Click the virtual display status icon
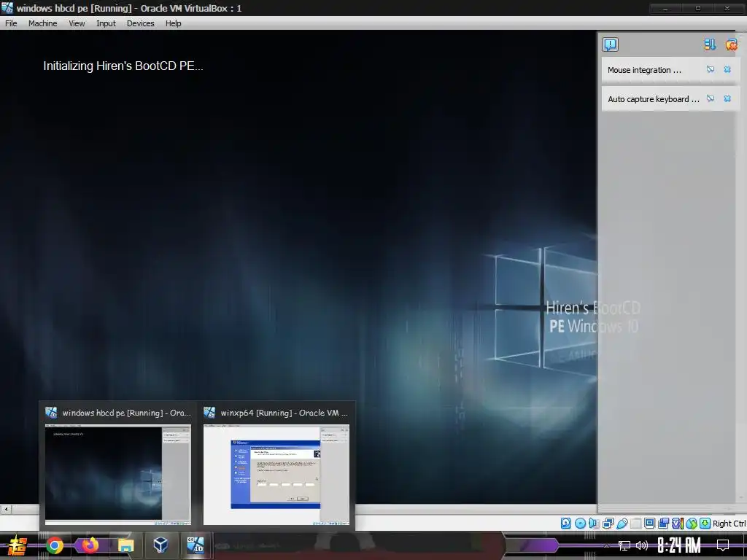Screen dimensions: 747x560 click(x=649, y=524)
